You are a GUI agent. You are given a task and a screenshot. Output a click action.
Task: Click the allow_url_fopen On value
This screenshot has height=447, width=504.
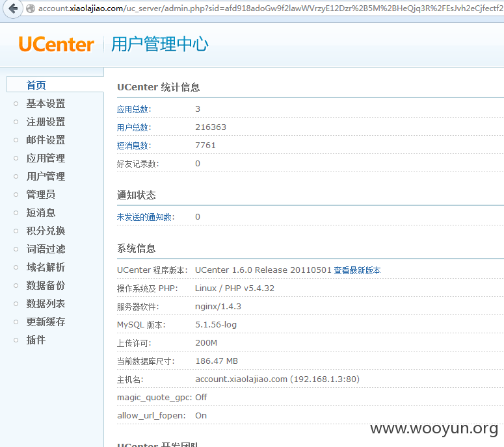(x=201, y=416)
